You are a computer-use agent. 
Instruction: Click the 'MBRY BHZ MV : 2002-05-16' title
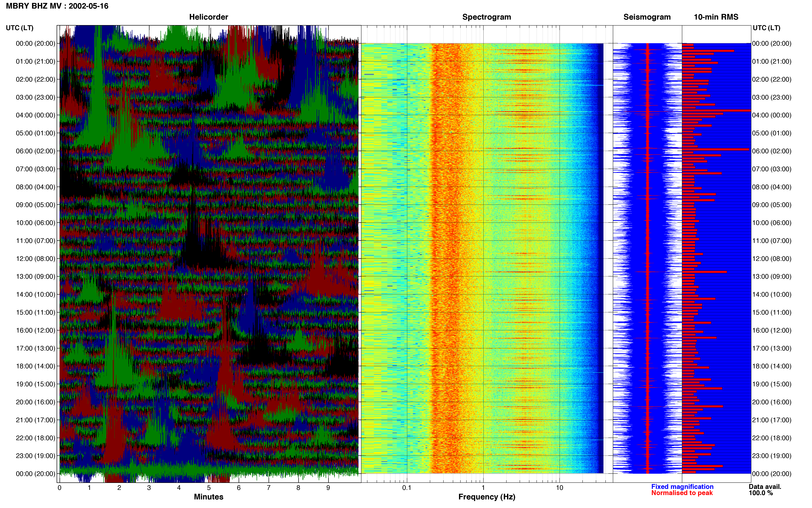tap(57, 6)
